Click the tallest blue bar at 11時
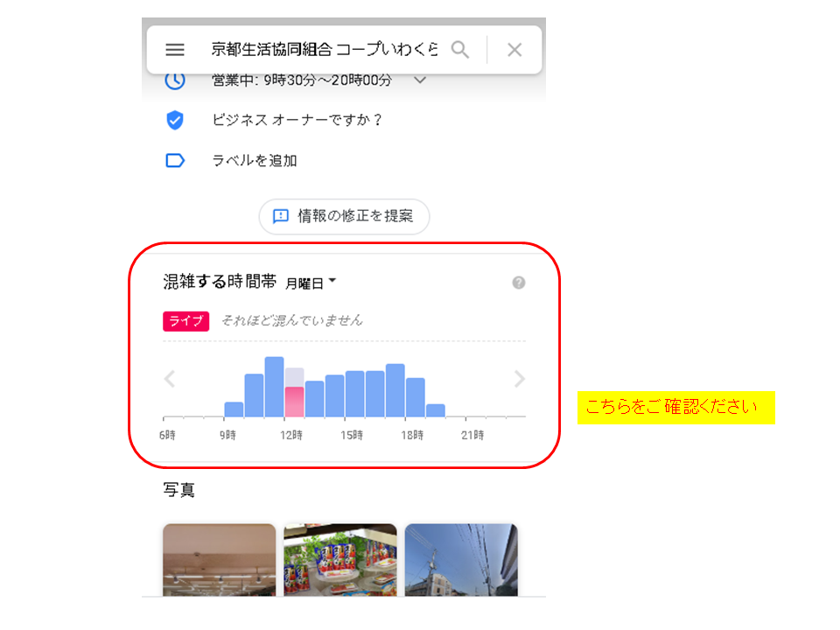Viewport: 840px width, 630px height. click(x=274, y=387)
